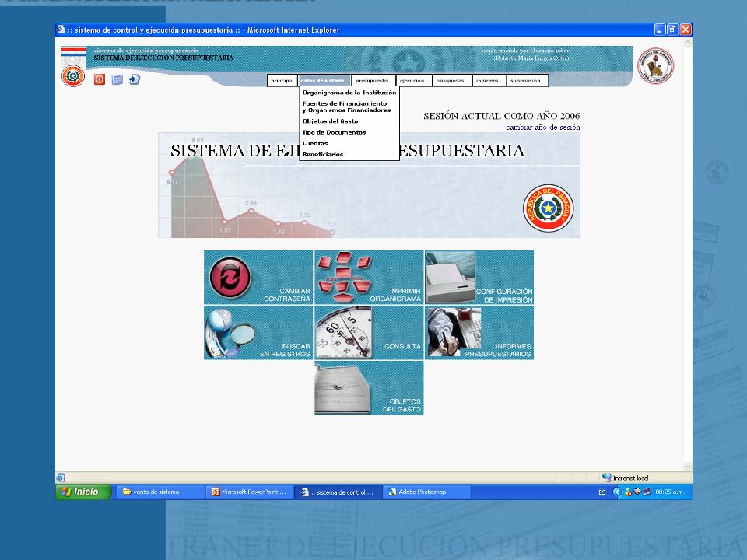The image size is (747, 560).
Task: Click the book-shaped system tray icon
Action: 637,492
